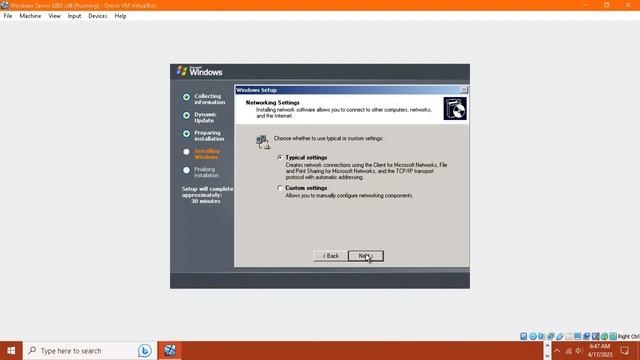640x360 pixels.
Task: Click the keyboard capture status icon
Action: click(613, 336)
